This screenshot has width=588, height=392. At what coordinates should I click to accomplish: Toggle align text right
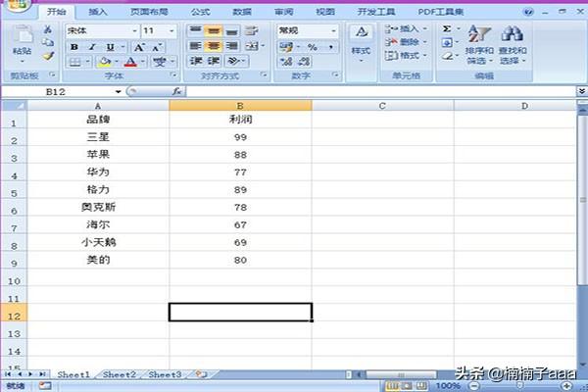231,46
